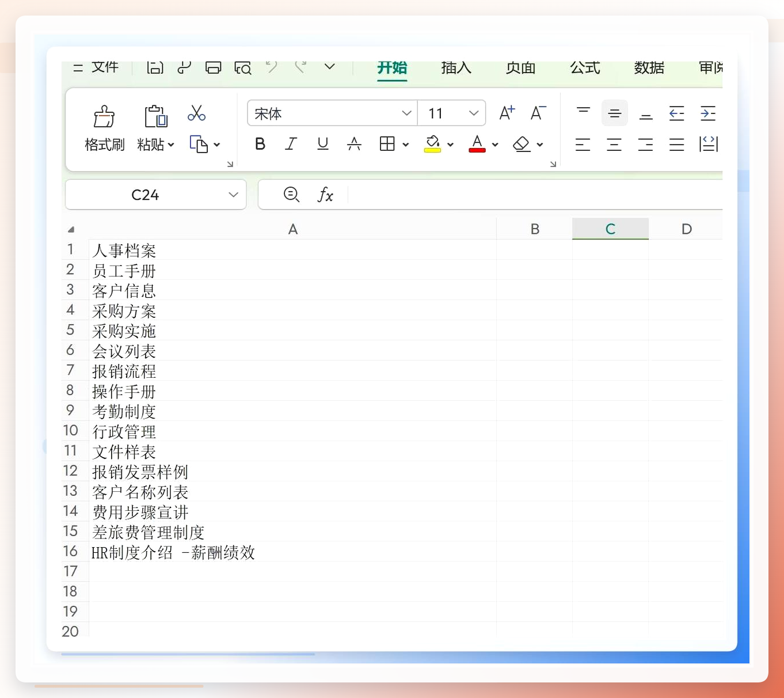Apply the yellow fill color
This screenshot has height=698, width=784.
pos(432,144)
